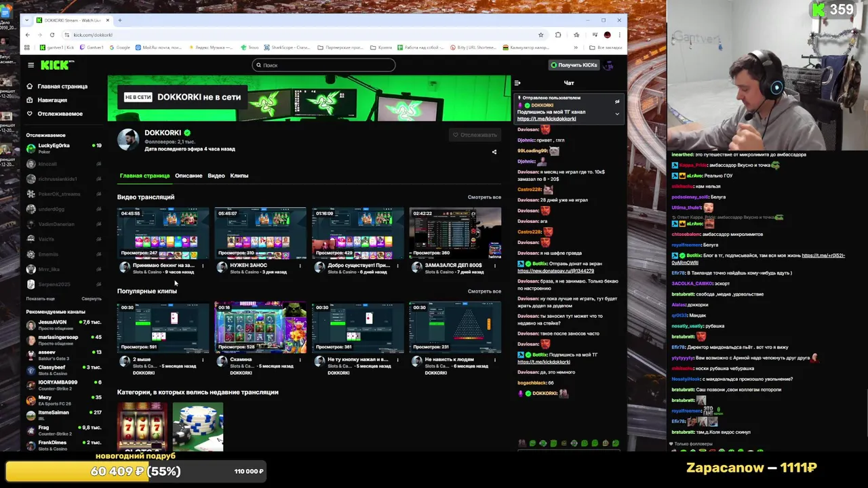
Task: Click Свернуть under followed channels
Action: pyautogui.click(x=92, y=299)
